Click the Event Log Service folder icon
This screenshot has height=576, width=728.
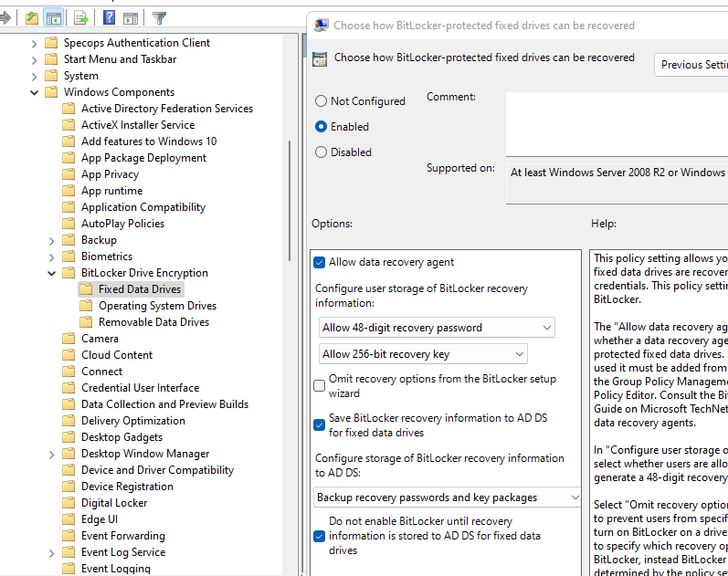click(x=69, y=552)
